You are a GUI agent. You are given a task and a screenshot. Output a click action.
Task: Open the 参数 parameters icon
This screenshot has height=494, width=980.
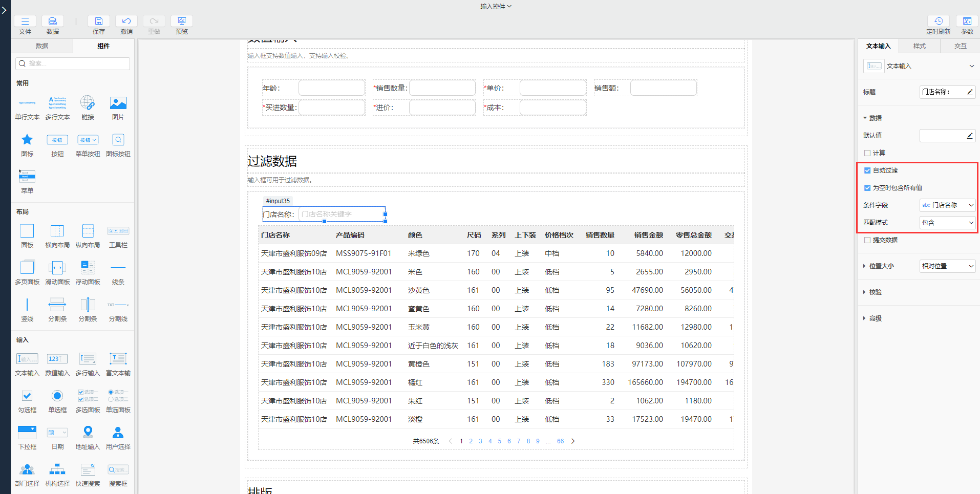(x=967, y=21)
